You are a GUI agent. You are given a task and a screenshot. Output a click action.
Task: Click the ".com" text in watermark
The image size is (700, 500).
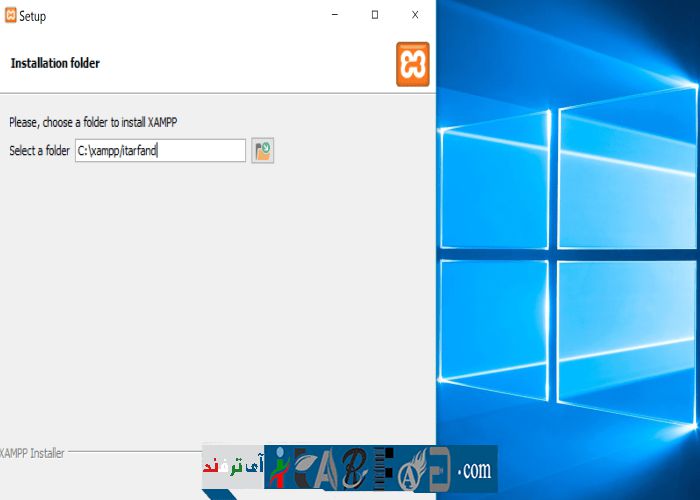(475, 469)
